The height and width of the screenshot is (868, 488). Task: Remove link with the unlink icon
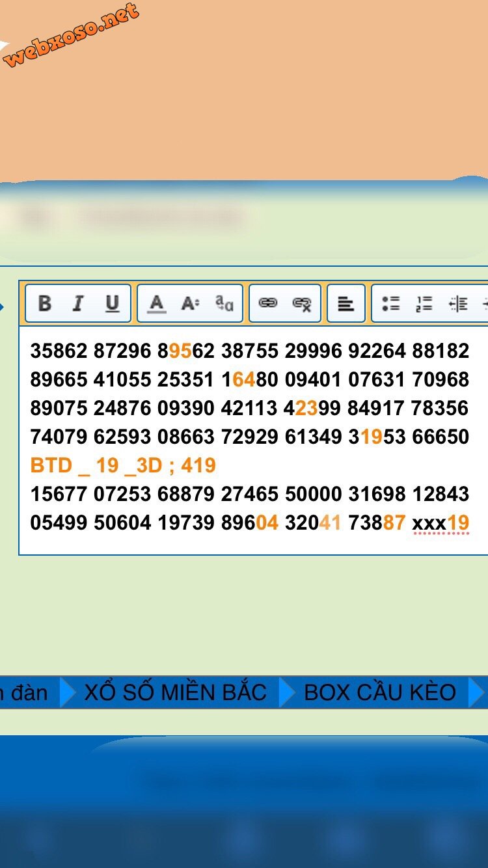pyautogui.click(x=302, y=303)
